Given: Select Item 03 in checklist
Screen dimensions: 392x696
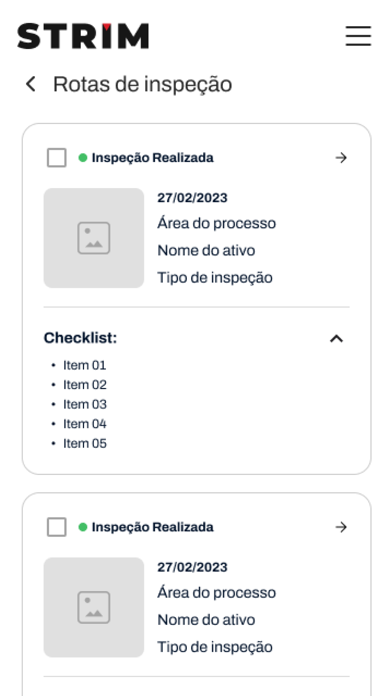Looking at the screenshot, I should [x=85, y=404].
